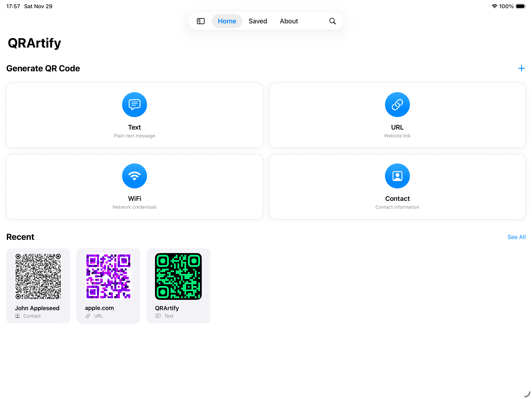This screenshot has height=399, width=532.
Task: Click the John Appleseed label
Action: pyautogui.click(x=37, y=308)
